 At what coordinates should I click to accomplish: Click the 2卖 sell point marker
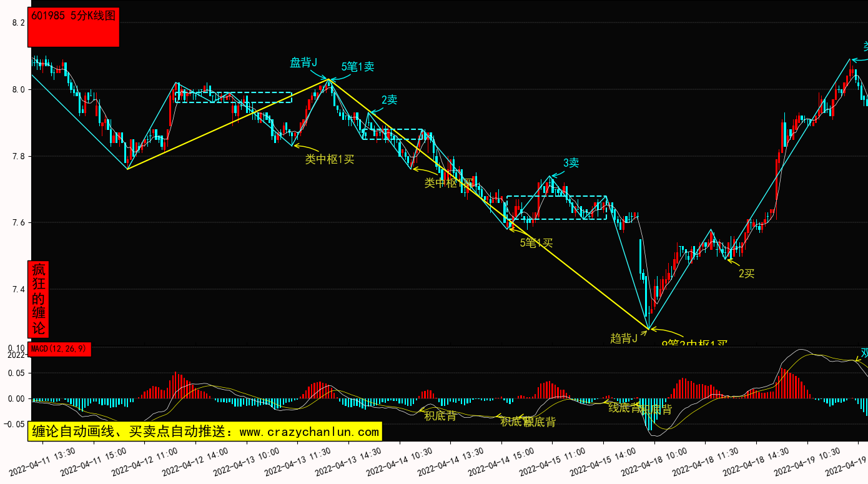click(x=390, y=100)
